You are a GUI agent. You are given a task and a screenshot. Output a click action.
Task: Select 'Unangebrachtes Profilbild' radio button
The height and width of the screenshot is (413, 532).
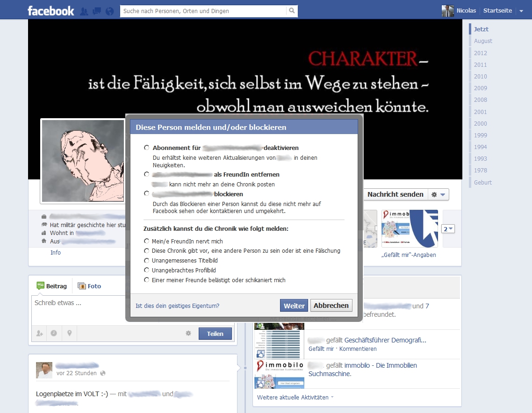point(147,271)
